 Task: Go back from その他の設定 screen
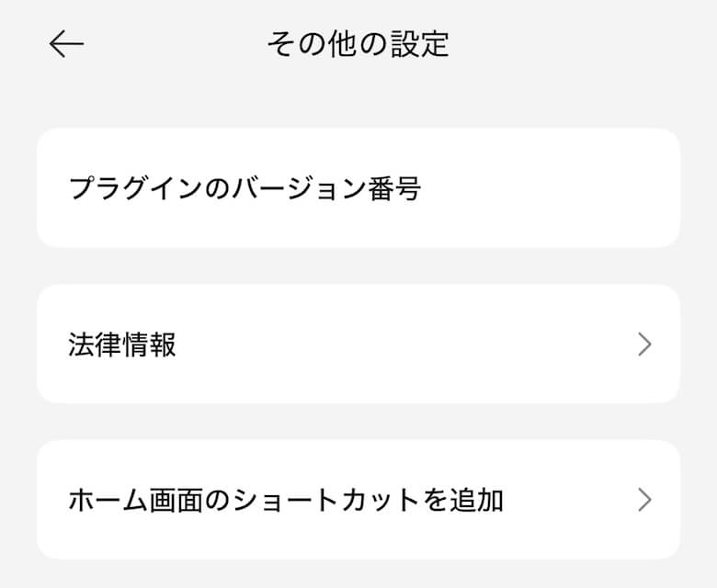point(66,44)
